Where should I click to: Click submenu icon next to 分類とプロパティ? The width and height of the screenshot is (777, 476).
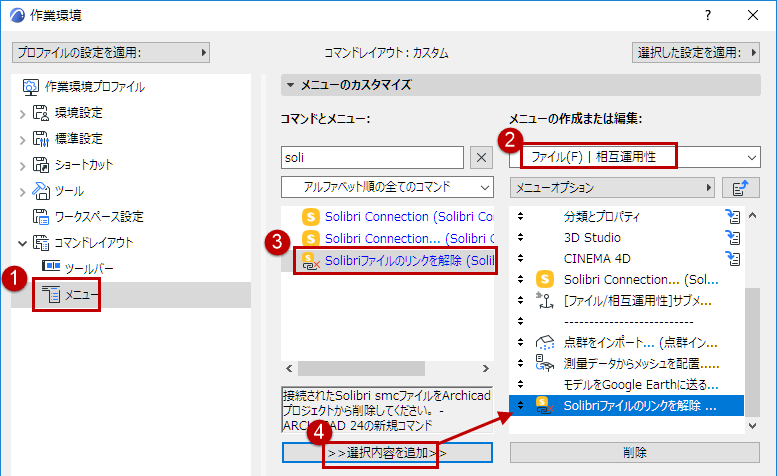point(733,216)
